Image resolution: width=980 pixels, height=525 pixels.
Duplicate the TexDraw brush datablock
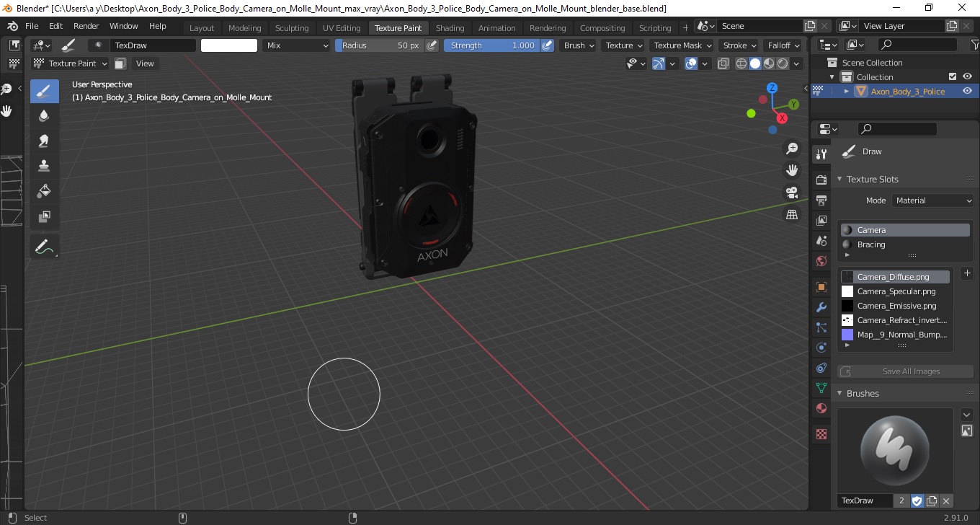932,500
